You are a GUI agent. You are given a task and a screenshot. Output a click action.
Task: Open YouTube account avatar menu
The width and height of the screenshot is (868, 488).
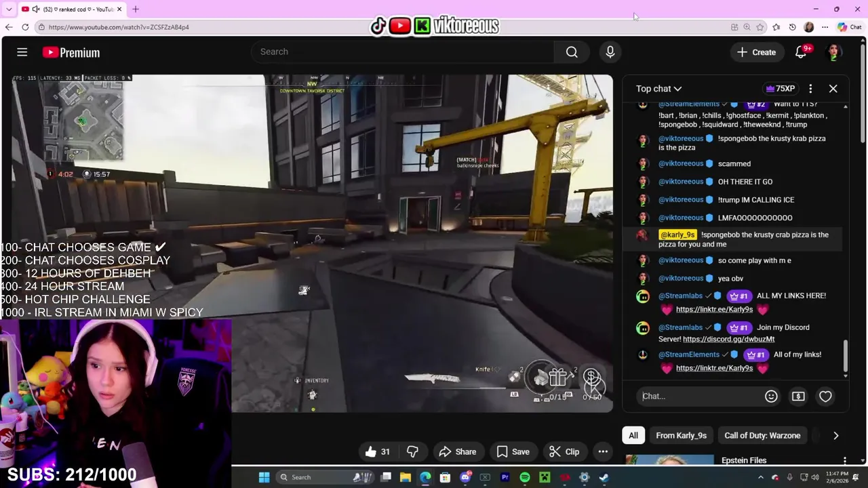coord(834,52)
